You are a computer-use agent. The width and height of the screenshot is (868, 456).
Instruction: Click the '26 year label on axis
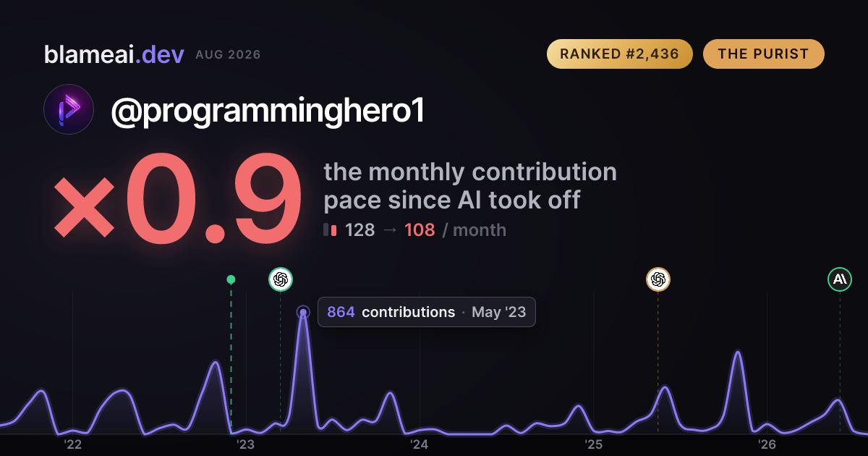[767, 444]
